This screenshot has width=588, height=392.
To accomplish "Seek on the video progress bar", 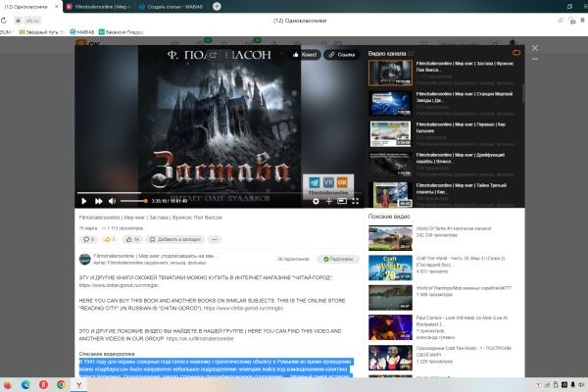I will tap(219, 193).
